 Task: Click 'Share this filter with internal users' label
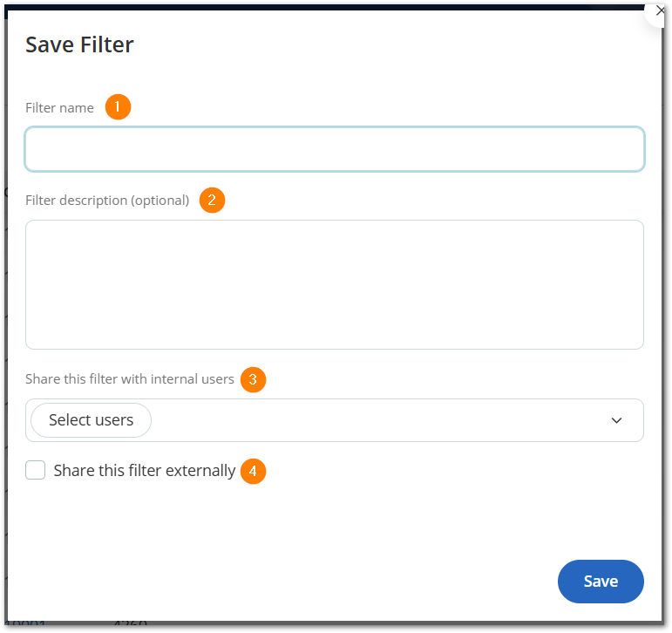[x=129, y=379]
